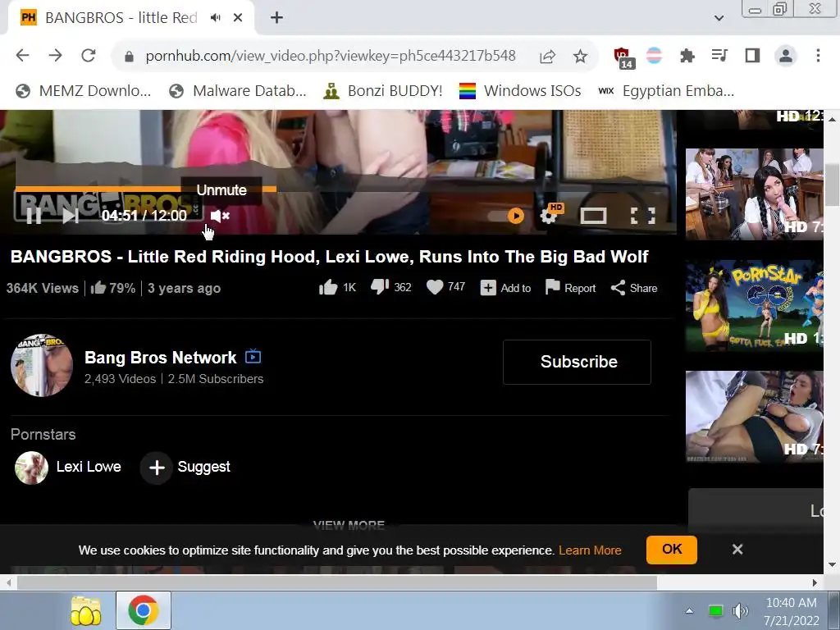Screen dimensions: 840x630
Task: Open the HD quality settings gear
Action: (x=550, y=214)
